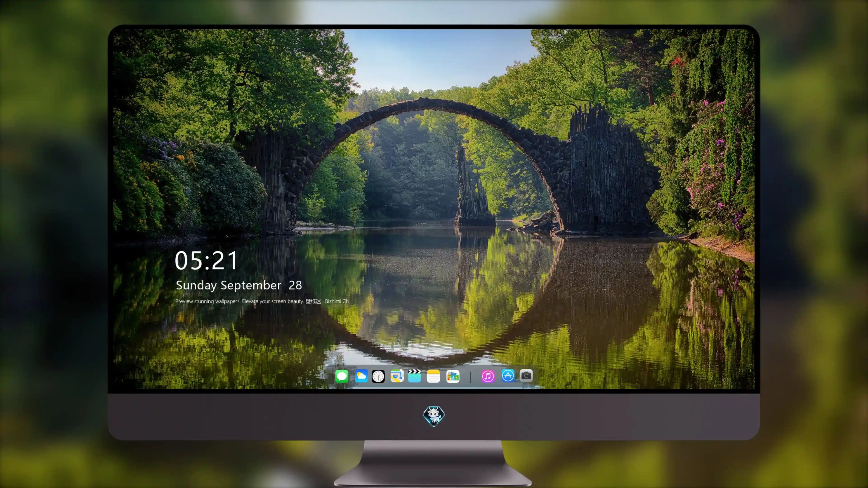The image size is (868, 488).
Task: Open the Photos collage app icon
Action: pos(453,376)
